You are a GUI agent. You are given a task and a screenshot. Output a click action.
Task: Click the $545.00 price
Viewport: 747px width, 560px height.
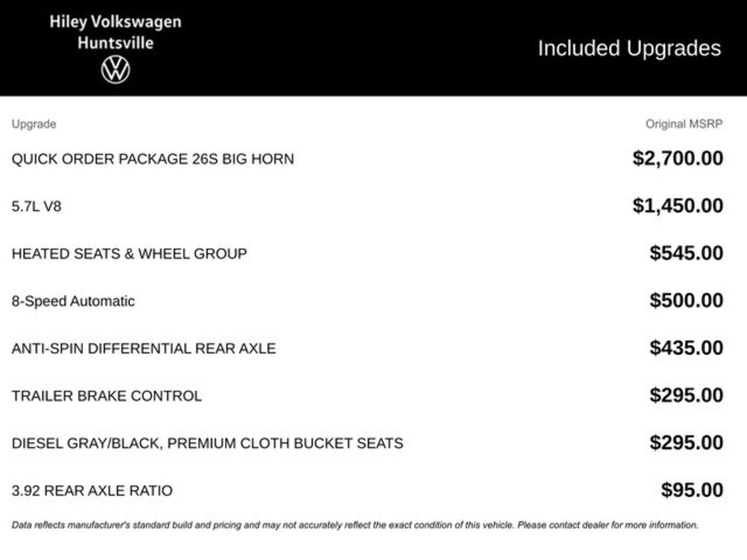[x=686, y=253]
